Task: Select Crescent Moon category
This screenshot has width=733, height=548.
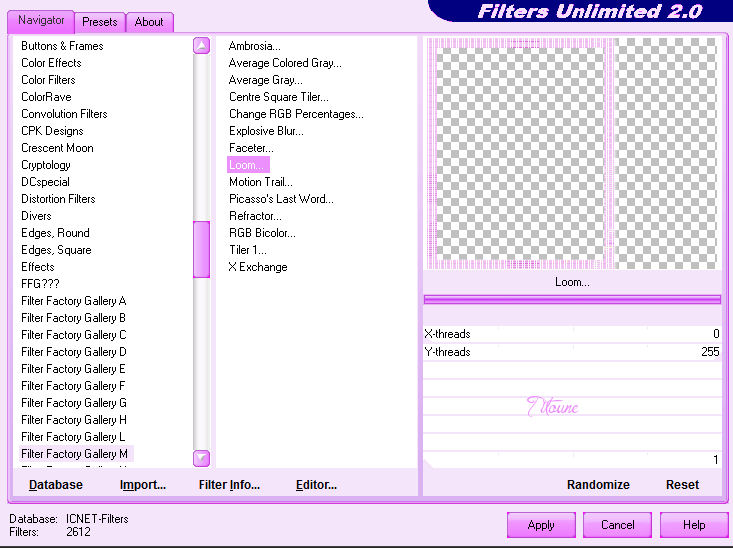Action: [x=57, y=148]
